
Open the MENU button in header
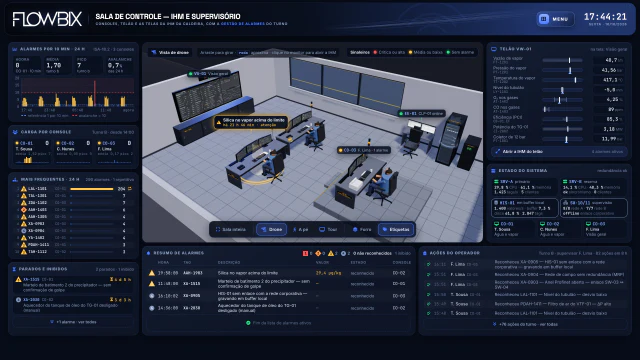tap(555, 19)
